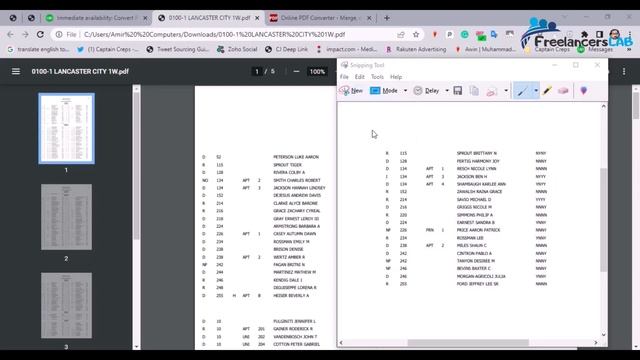The width and height of the screenshot is (640, 360).
Task: Save the snip with floppy disk icon
Action: [458, 91]
